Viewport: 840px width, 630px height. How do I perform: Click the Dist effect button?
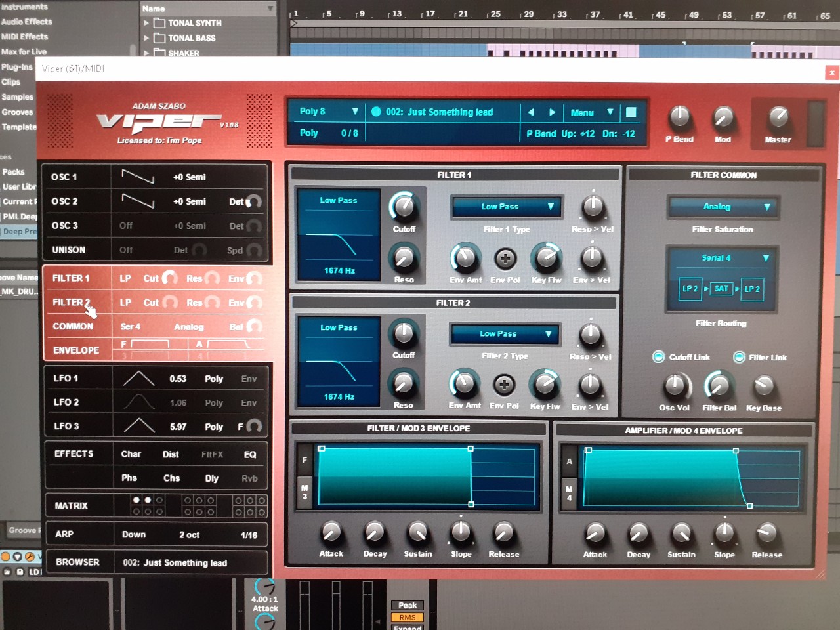point(171,454)
